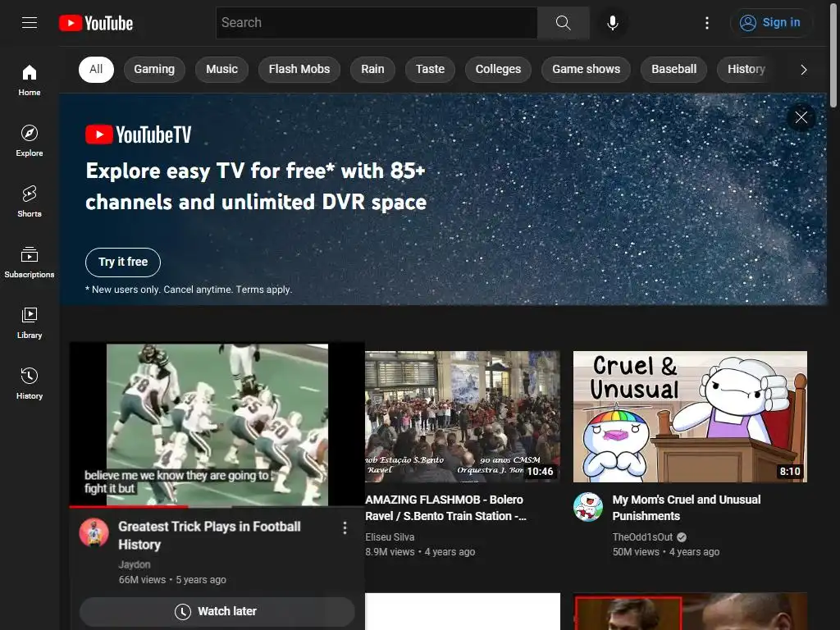
Task: Click the YouTubeTV logo in banner
Action: (138, 135)
